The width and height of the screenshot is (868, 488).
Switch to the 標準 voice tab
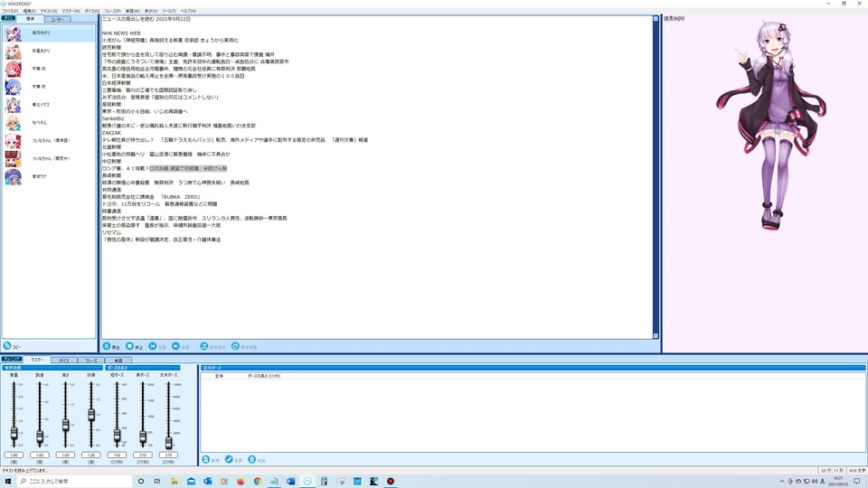click(30, 19)
